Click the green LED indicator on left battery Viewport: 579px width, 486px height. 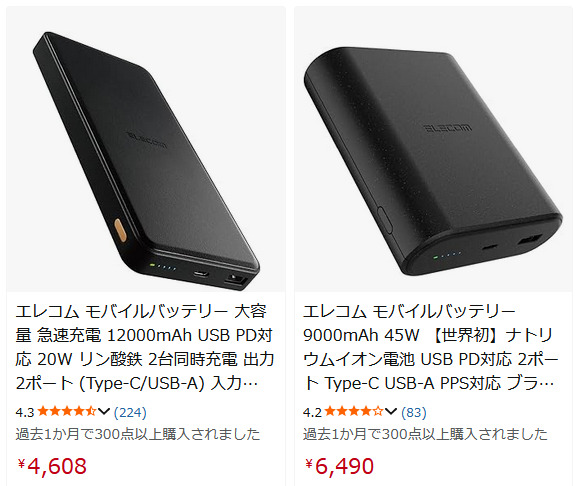(152, 264)
